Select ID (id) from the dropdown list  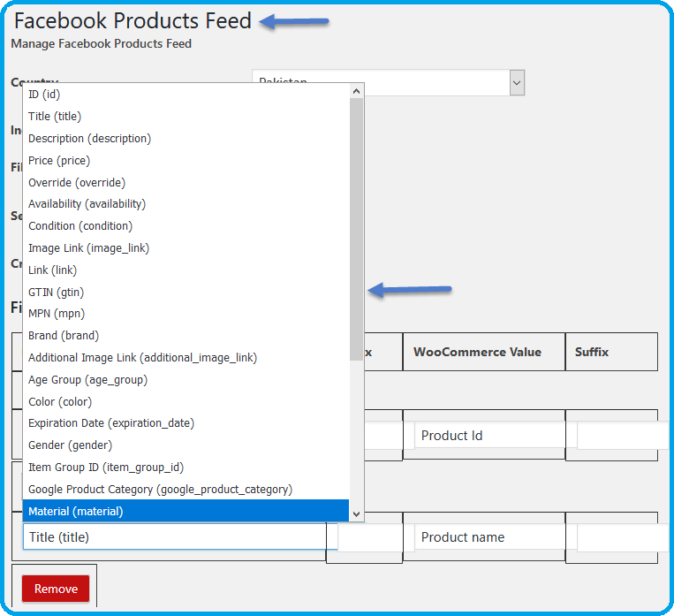click(186, 95)
